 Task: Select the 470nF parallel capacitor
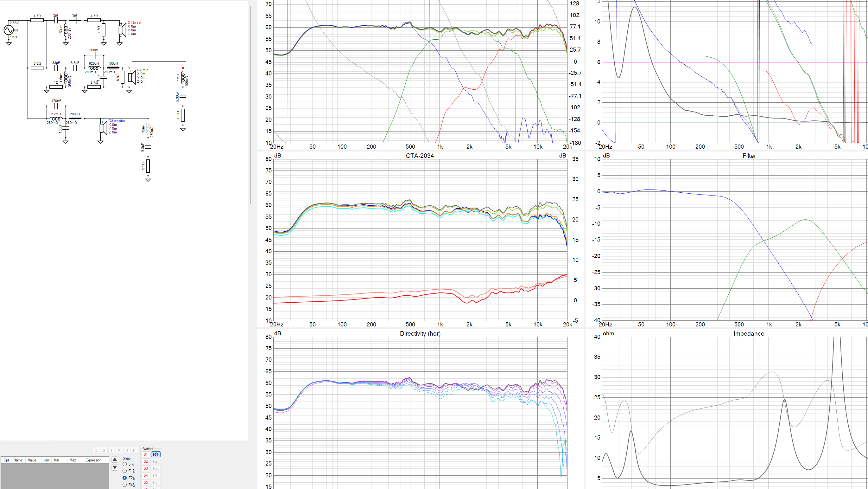56,106
